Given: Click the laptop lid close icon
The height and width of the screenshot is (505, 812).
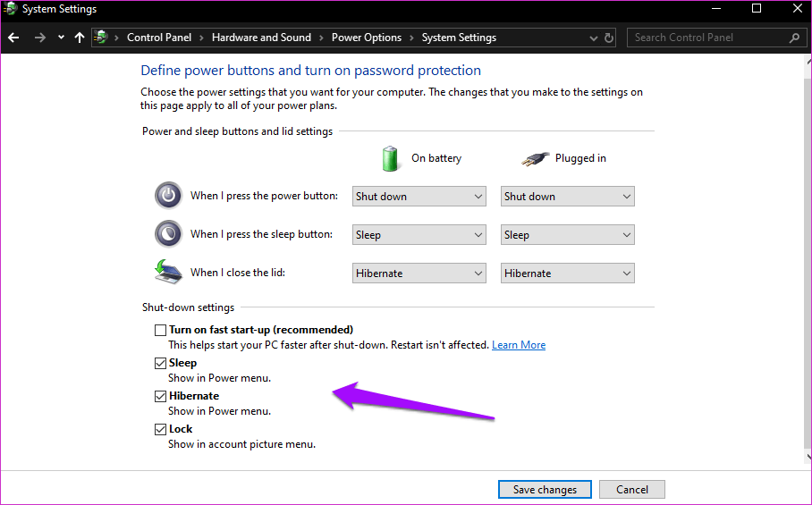Looking at the screenshot, I should click(168, 272).
